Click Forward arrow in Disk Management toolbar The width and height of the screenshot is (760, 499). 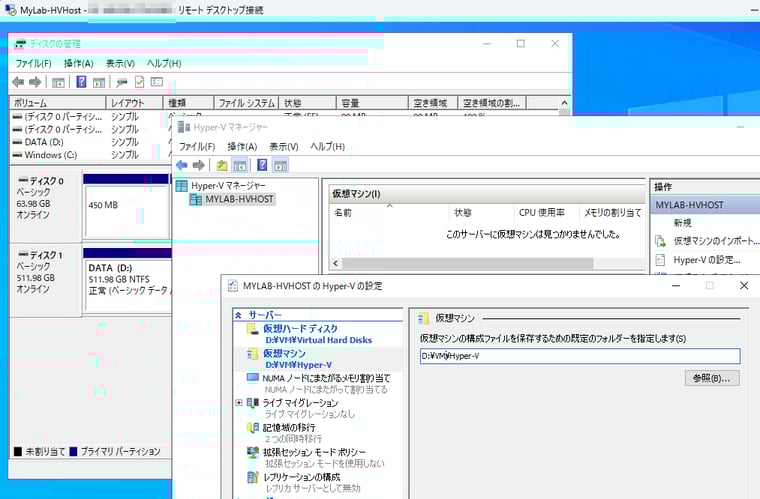(35, 82)
